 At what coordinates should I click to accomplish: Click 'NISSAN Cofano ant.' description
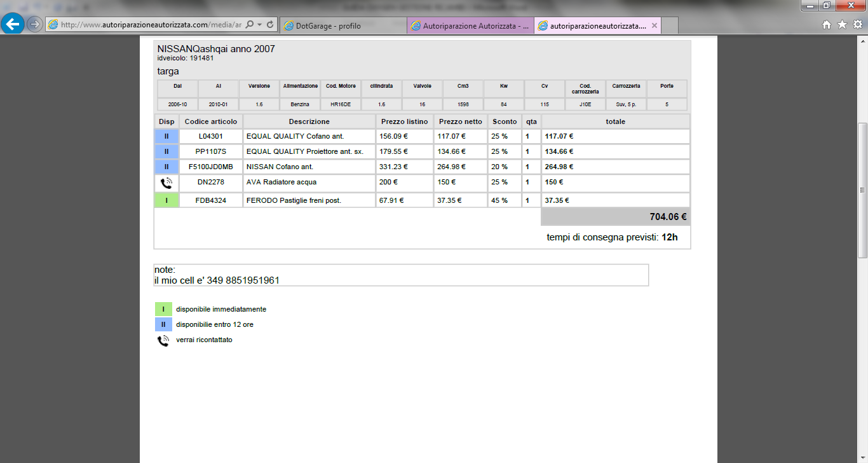click(x=280, y=167)
